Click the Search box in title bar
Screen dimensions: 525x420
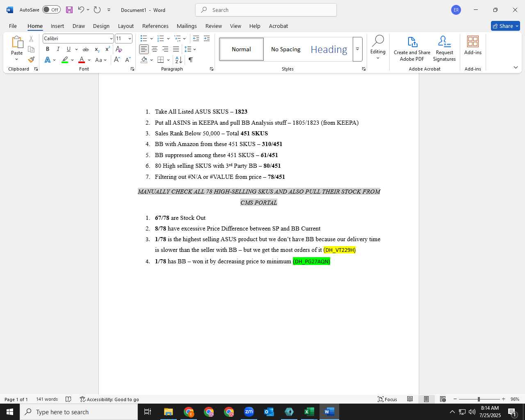(266, 10)
